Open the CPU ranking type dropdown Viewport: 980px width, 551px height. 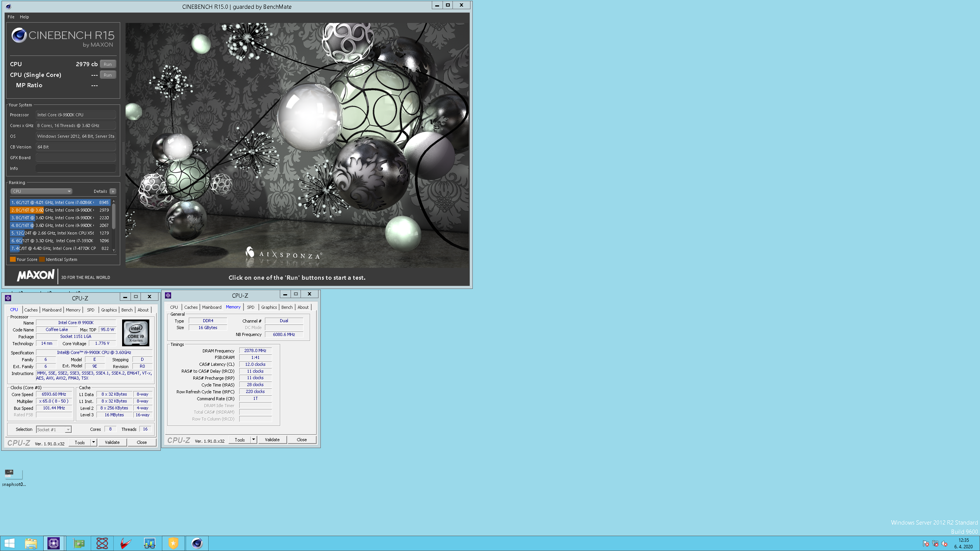(x=41, y=191)
